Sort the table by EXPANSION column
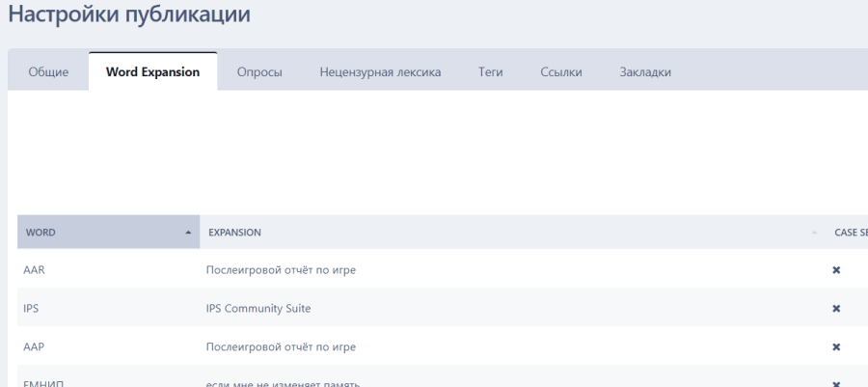The image size is (868, 387). 234,233
